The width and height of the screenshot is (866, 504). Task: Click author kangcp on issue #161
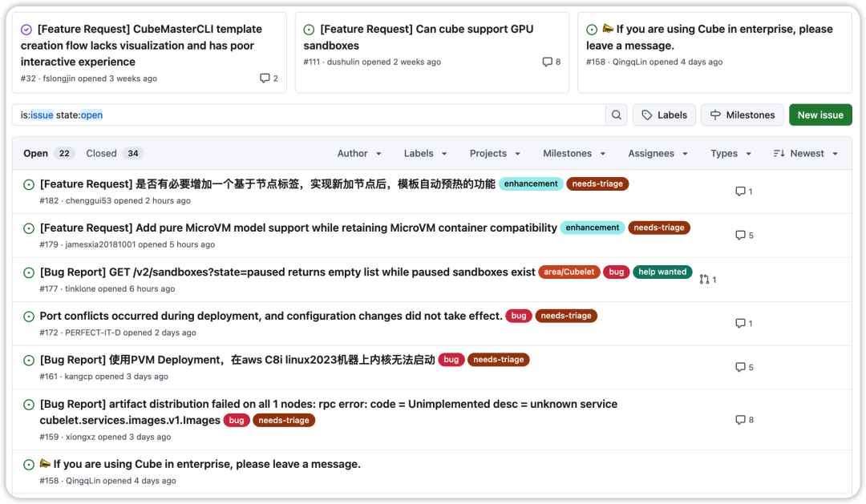(x=79, y=377)
